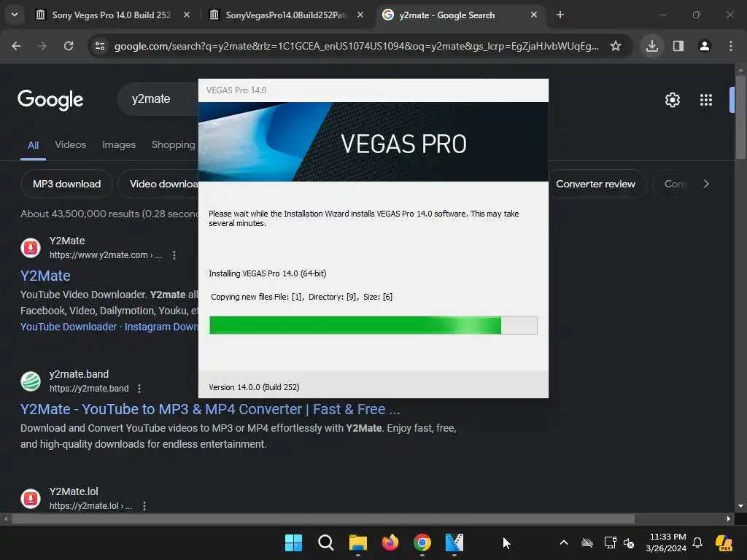Open site information icon in address bar
This screenshot has width=747, height=560.
[100, 46]
